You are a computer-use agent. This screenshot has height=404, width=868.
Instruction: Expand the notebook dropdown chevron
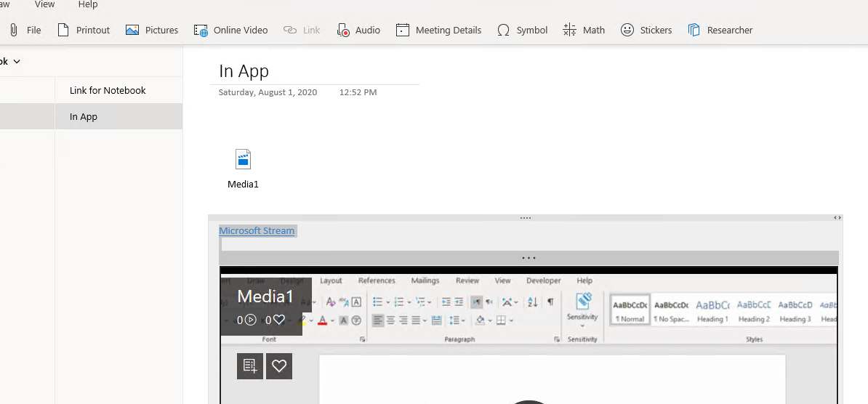click(17, 62)
